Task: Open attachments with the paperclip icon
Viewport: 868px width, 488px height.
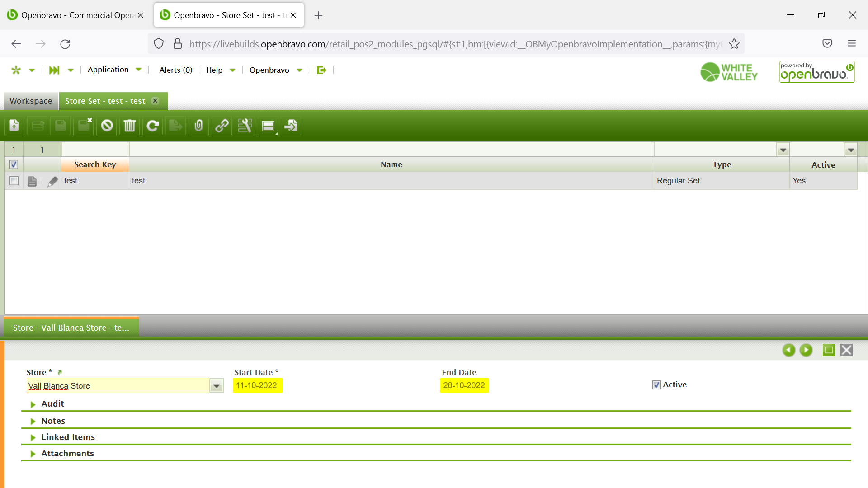Action: click(x=198, y=126)
